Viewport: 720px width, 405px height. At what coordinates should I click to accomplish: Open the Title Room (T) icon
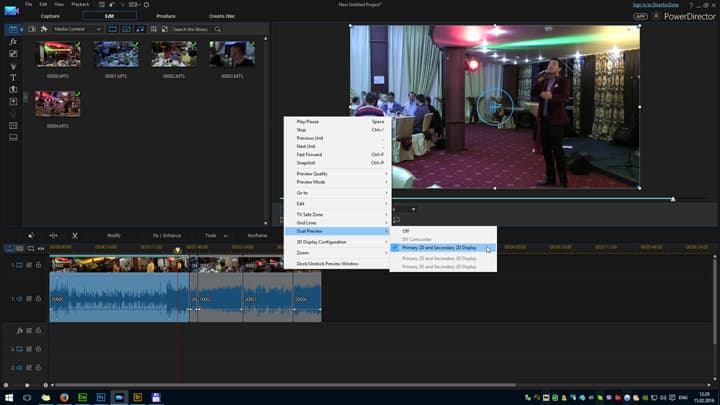13,77
